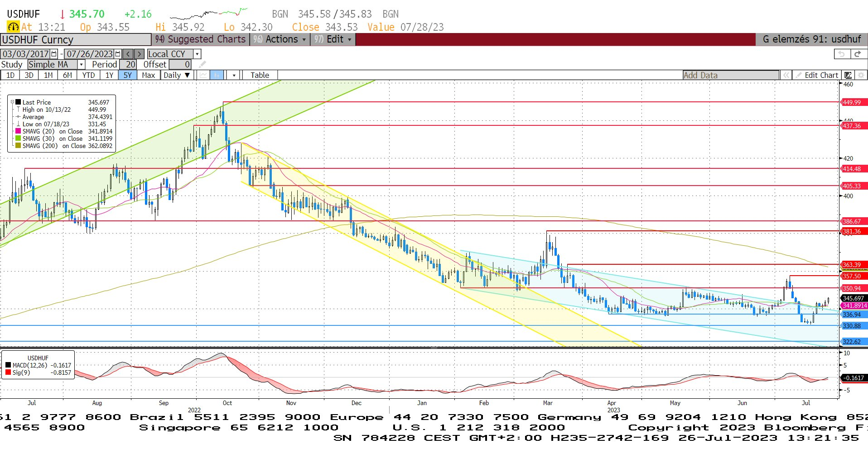The width and height of the screenshot is (868, 463).
Task: Open Suggested Charts
Action: click(x=201, y=39)
